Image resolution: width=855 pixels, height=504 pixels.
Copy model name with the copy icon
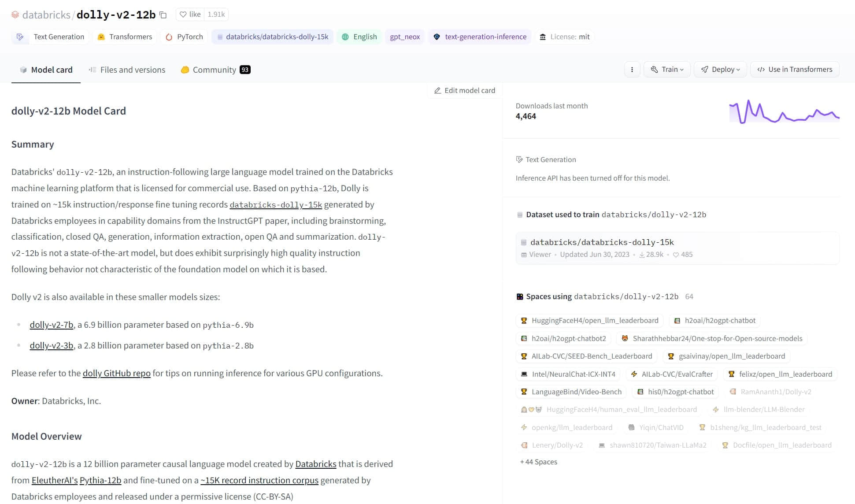163,15
